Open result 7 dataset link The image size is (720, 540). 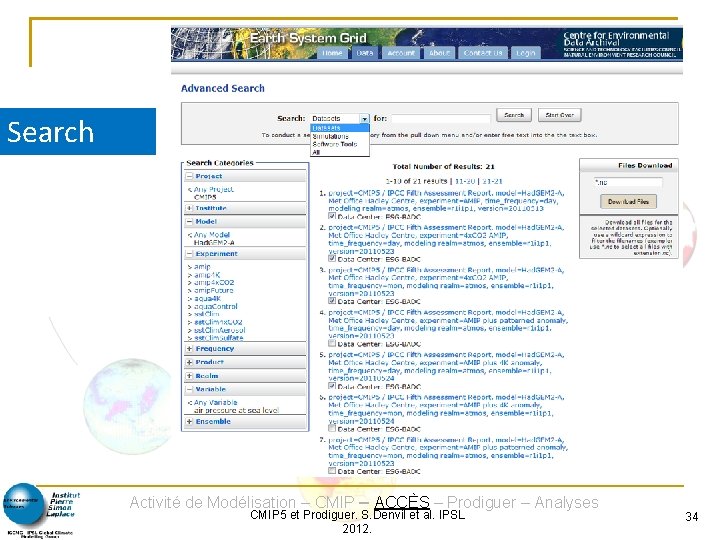pyautogui.click(x=448, y=451)
